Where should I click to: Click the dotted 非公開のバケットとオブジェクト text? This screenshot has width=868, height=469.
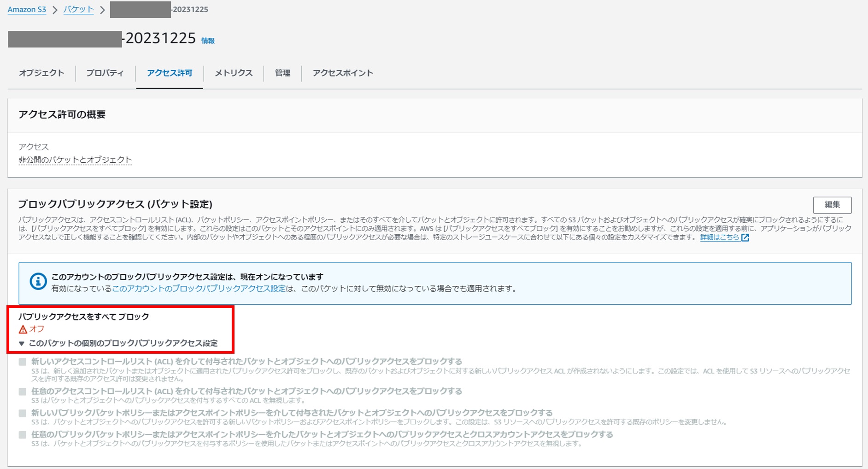click(75, 160)
